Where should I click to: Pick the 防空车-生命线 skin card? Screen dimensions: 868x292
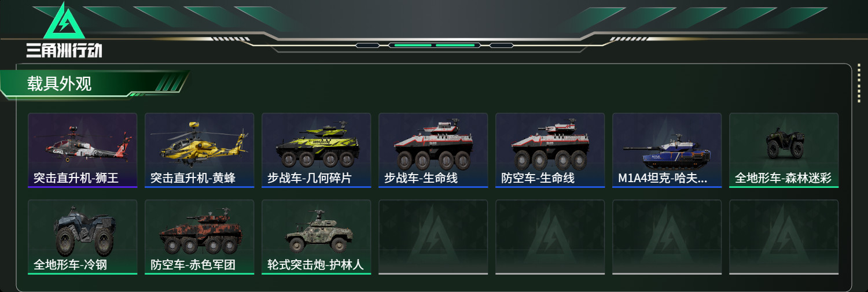point(550,150)
